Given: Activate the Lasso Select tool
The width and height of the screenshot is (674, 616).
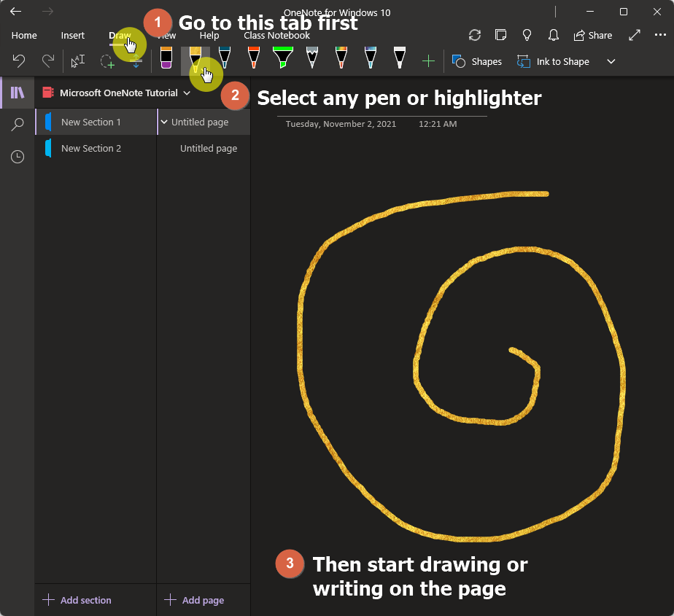Looking at the screenshot, I should coord(107,61).
